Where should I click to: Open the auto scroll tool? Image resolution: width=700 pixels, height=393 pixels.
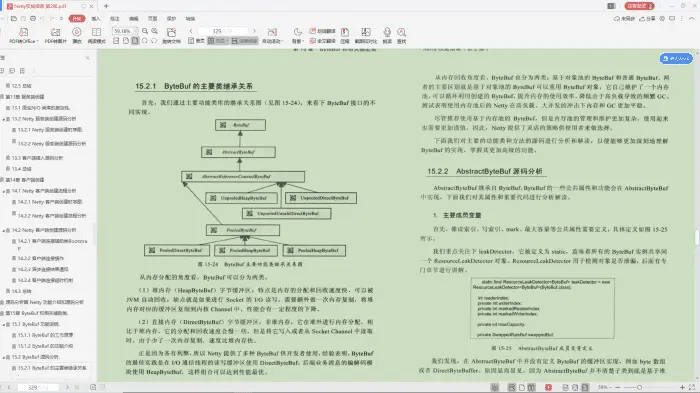(x=272, y=35)
